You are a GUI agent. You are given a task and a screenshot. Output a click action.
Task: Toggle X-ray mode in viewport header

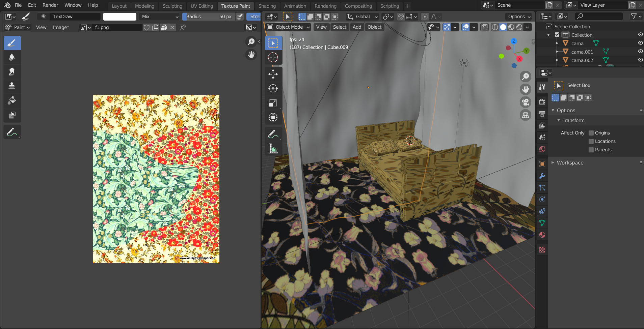(x=484, y=27)
